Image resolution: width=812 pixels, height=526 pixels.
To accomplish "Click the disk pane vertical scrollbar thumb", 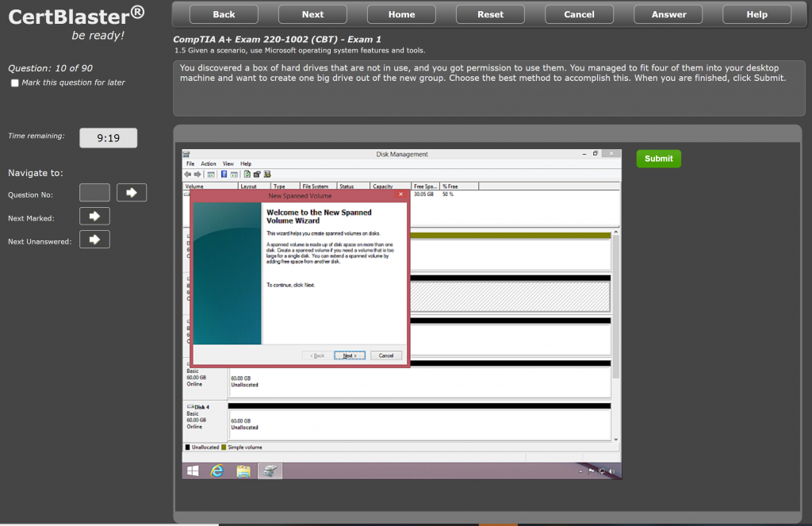I will pyautogui.click(x=615, y=307).
